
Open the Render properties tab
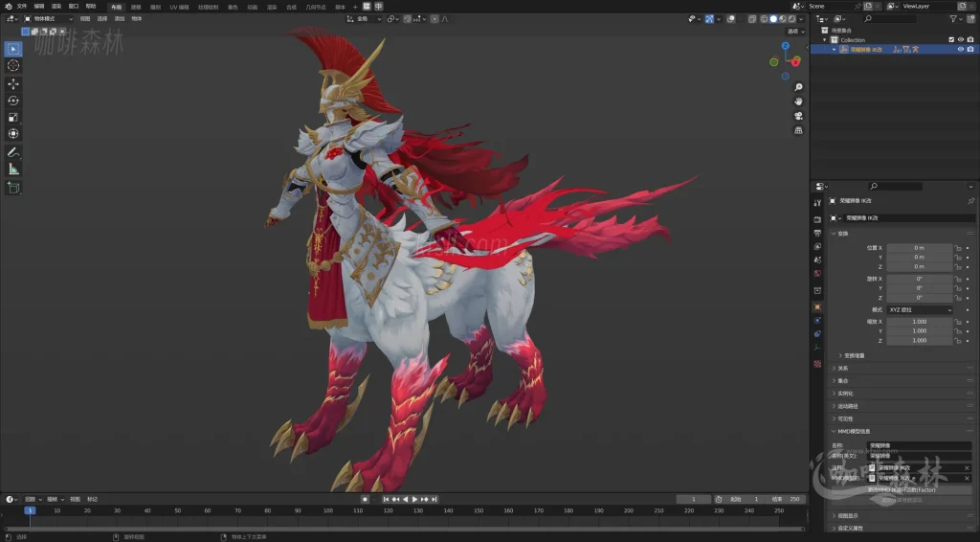coord(817,219)
